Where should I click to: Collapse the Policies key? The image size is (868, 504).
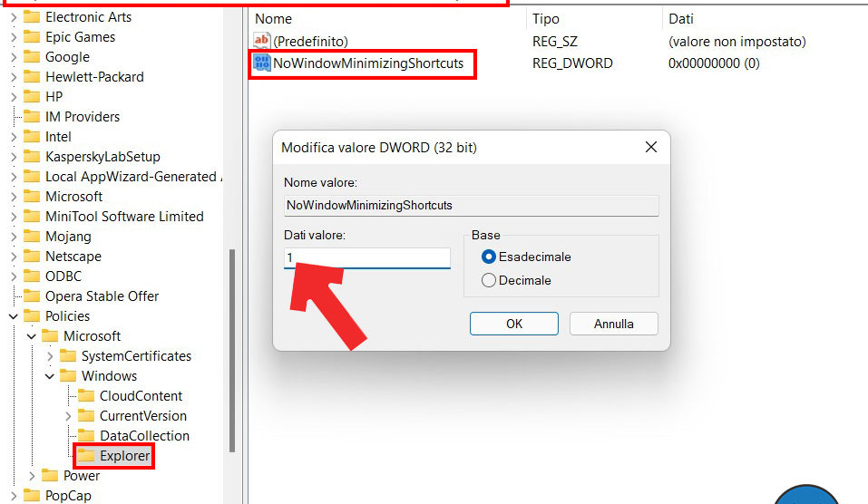(14, 316)
